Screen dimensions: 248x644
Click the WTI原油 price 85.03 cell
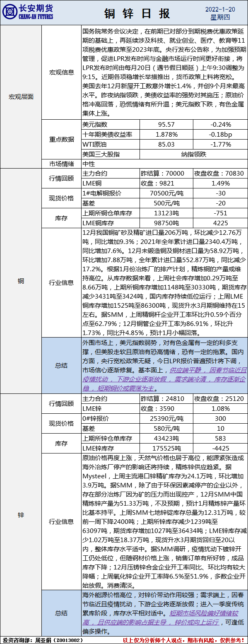166,144
